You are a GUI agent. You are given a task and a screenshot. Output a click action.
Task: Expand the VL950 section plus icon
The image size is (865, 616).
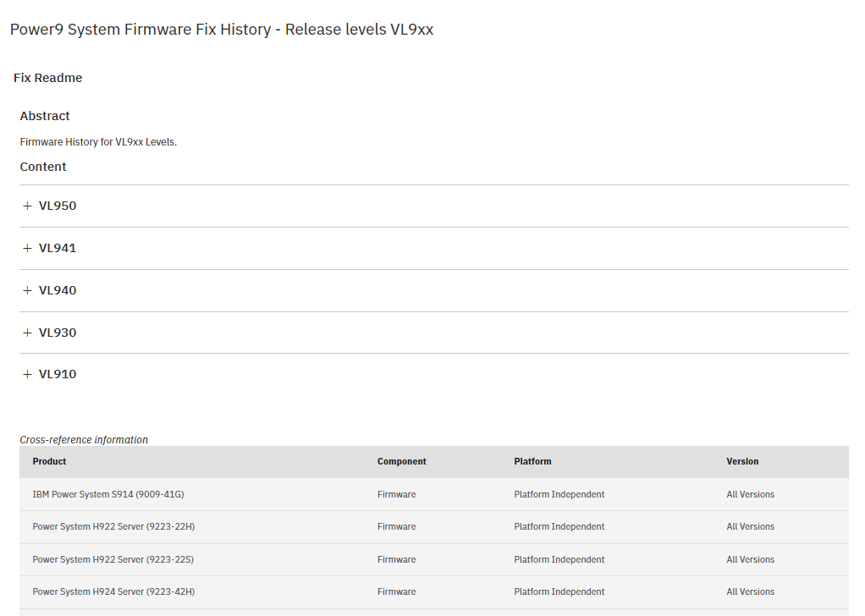tap(27, 206)
